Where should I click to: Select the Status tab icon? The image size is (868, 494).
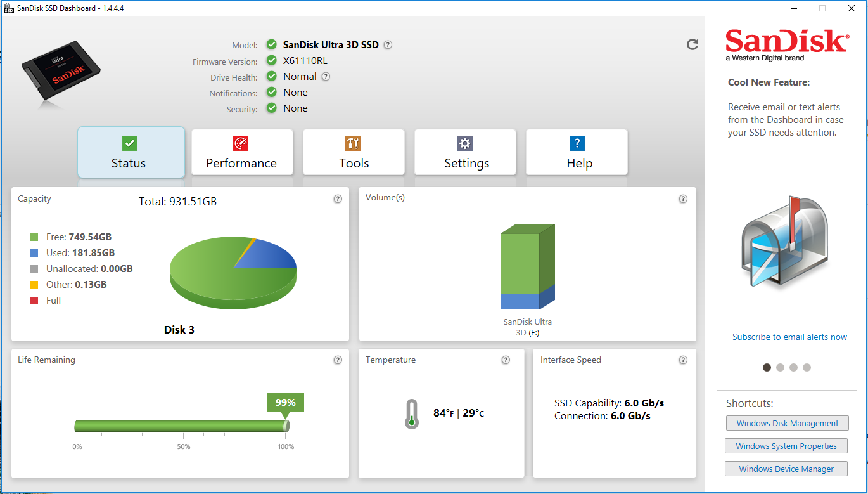click(x=130, y=144)
